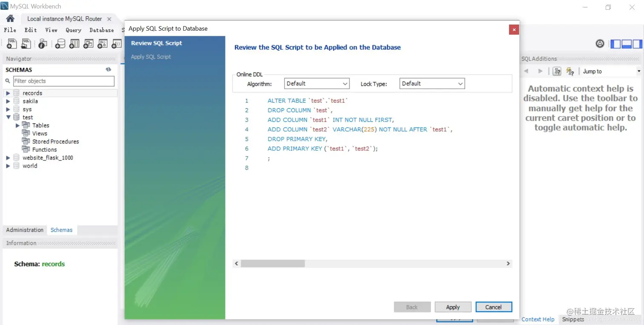Toggle the left sidebar panel visibility
The height and width of the screenshot is (325, 644).
[615, 44]
